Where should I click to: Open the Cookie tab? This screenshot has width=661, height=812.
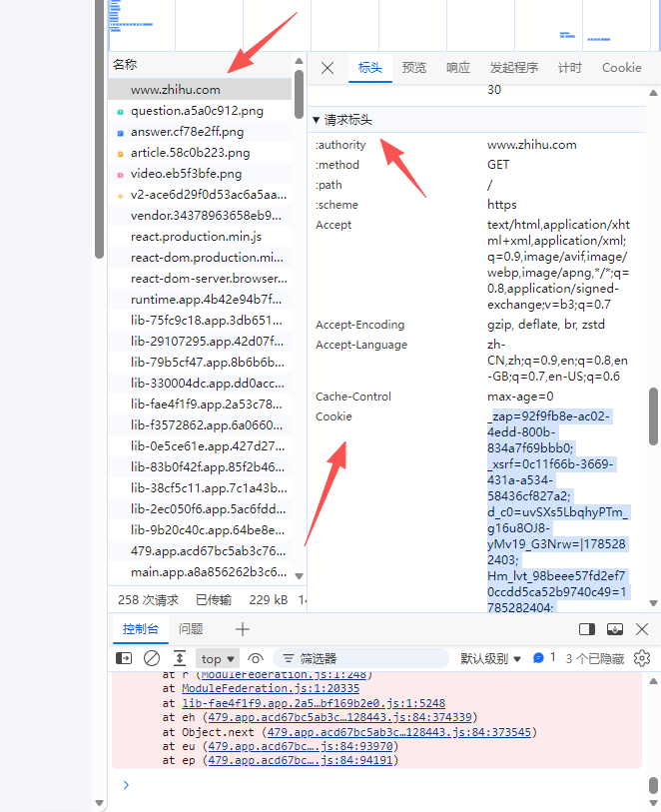622,68
